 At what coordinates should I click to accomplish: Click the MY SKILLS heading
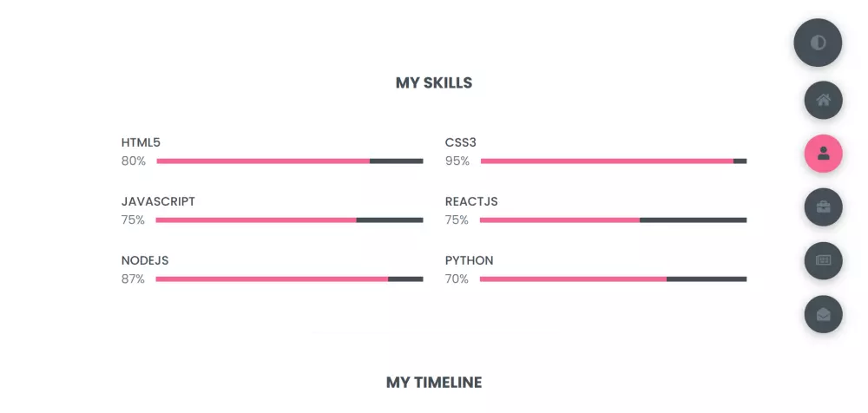pyautogui.click(x=434, y=83)
